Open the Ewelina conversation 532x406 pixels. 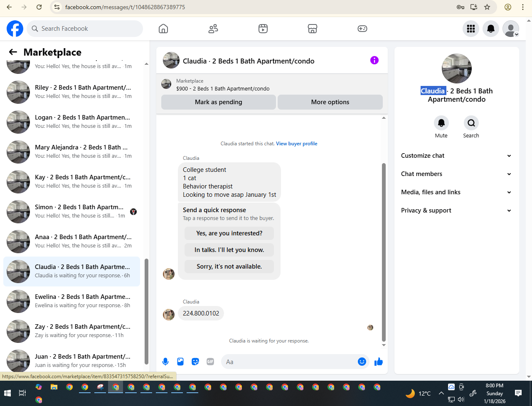pyautogui.click(x=71, y=301)
